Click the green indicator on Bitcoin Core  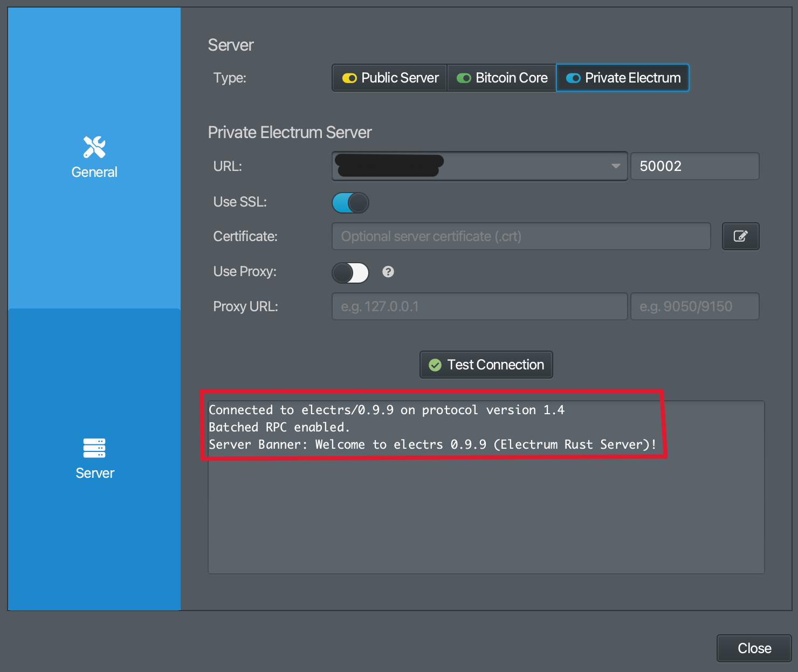[x=464, y=78]
